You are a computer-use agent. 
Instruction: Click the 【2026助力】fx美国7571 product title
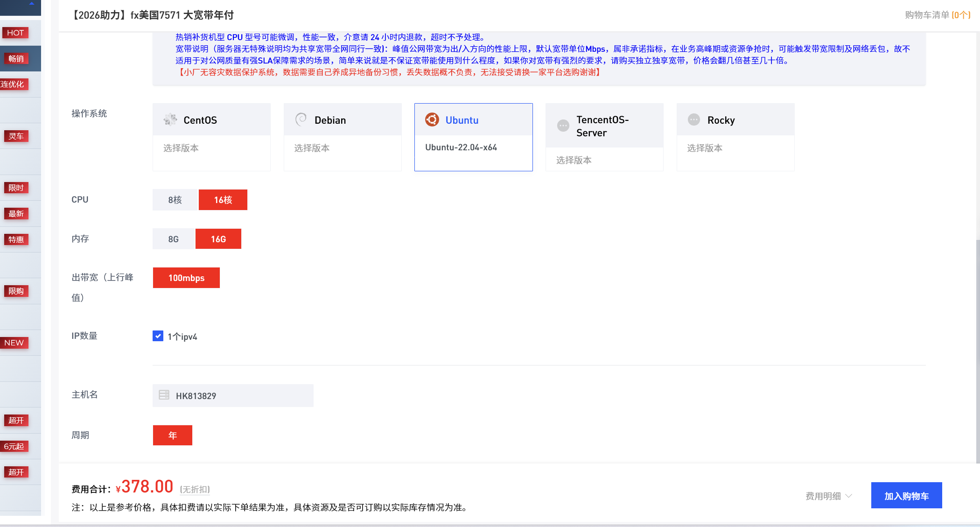pyautogui.click(x=152, y=15)
